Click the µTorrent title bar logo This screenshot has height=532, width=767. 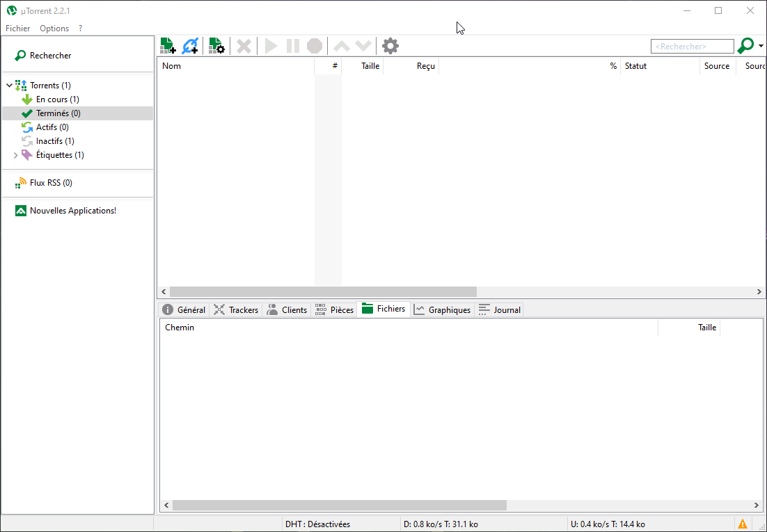[12, 10]
